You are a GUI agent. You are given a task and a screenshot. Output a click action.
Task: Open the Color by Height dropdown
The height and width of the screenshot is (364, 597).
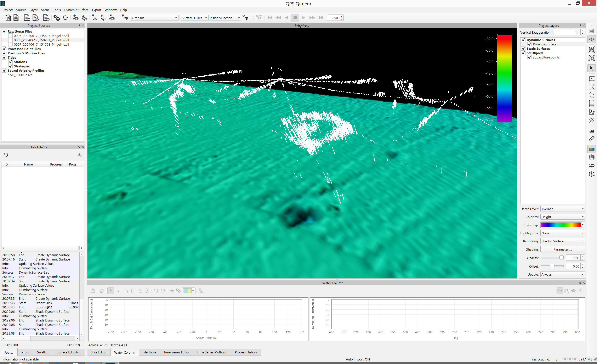pyautogui.click(x=562, y=217)
